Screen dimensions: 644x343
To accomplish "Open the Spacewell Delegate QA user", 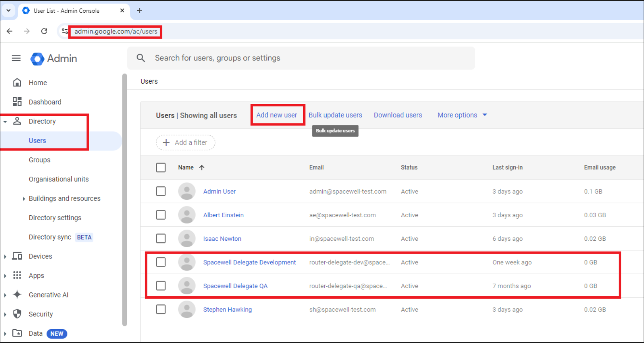I will (x=235, y=286).
